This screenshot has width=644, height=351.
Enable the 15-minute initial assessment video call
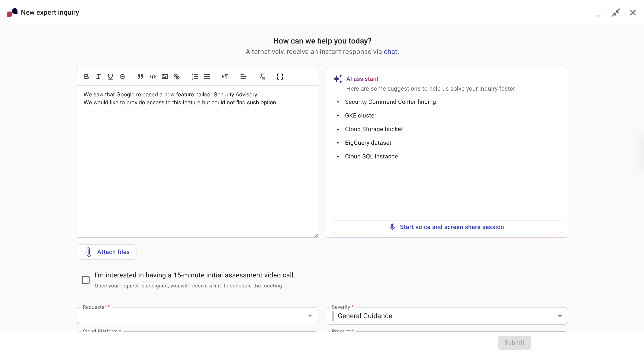click(86, 280)
